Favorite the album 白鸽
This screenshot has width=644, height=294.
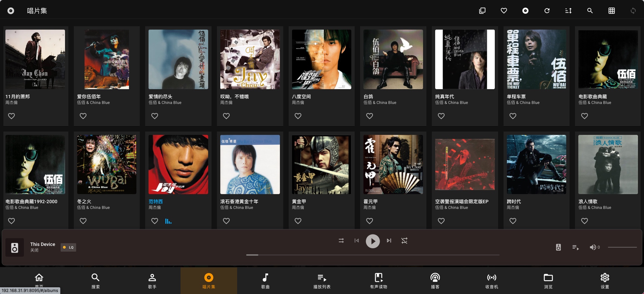pyautogui.click(x=369, y=116)
